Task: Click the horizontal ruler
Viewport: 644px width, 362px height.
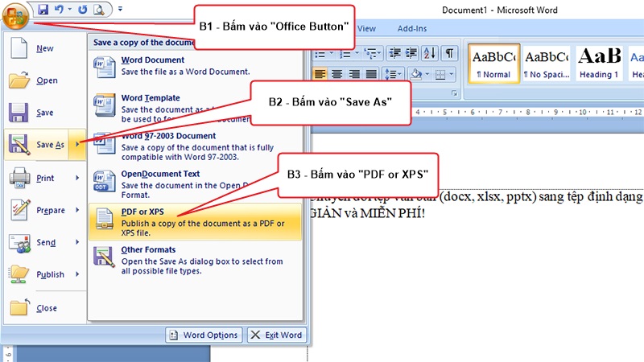Action: tap(527, 112)
